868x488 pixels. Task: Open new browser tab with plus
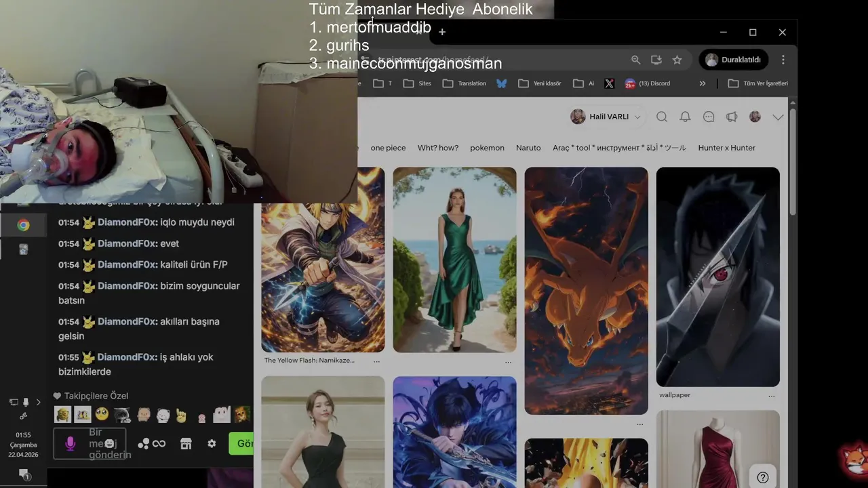point(442,32)
